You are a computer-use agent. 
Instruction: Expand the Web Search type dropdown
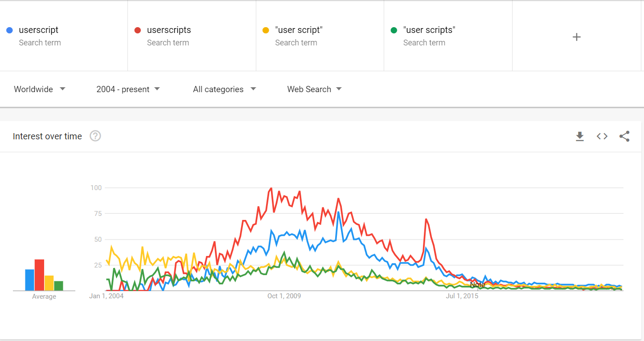click(314, 89)
